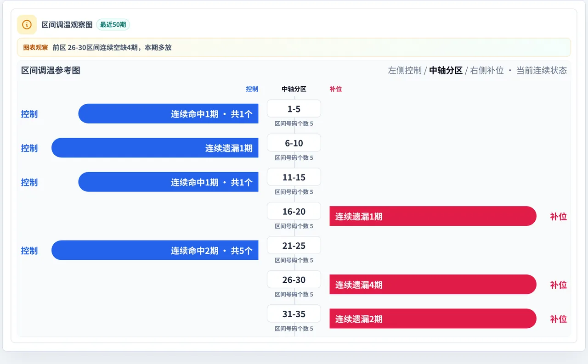
Task: Click 区间号码个数 5 under the 16-20 box
Action: tap(294, 226)
